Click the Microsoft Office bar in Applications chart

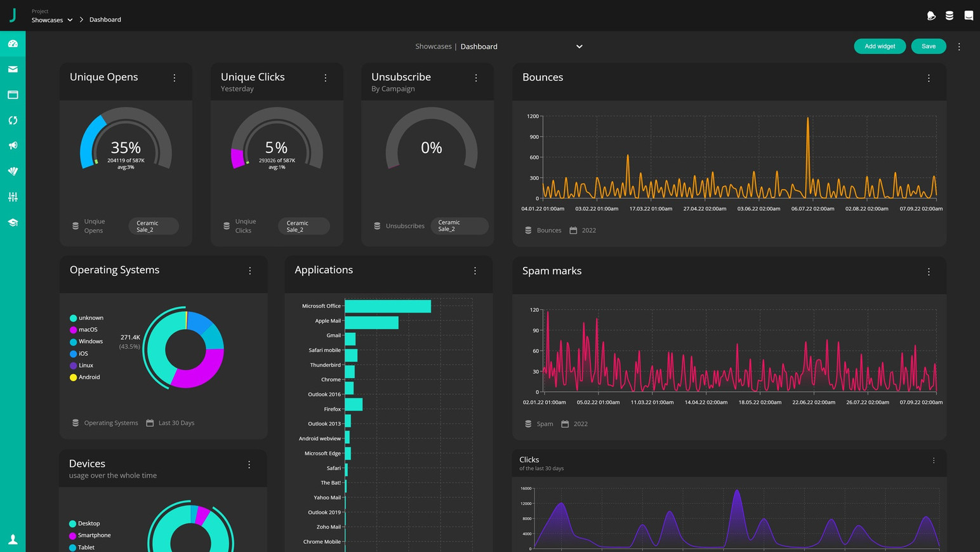(x=388, y=306)
